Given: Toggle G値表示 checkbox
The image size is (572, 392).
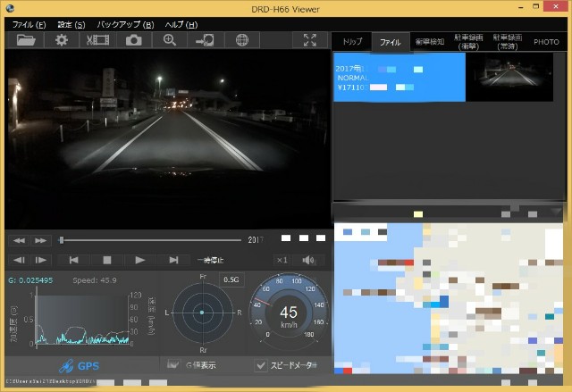Looking at the screenshot, I should point(172,364).
